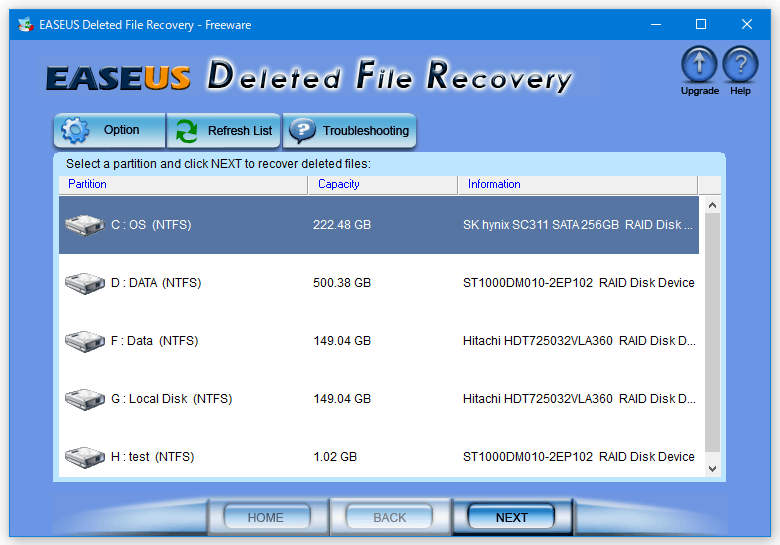780x545 pixels.
Task: Click the drive icon for H: test
Action: (85, 457)
